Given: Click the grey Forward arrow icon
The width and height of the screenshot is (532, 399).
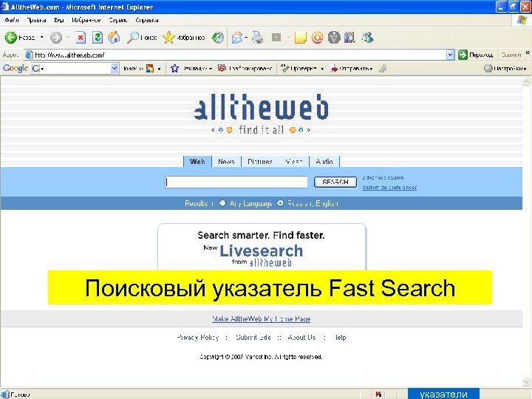Looking at the screenshot, I should point(56,38).
